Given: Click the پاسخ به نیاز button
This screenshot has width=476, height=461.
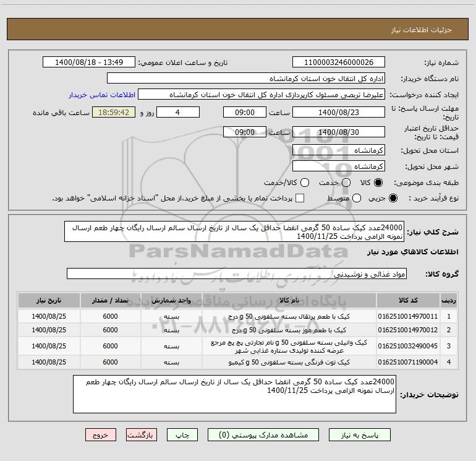Looking at the screenshot, I should [360, 435].
